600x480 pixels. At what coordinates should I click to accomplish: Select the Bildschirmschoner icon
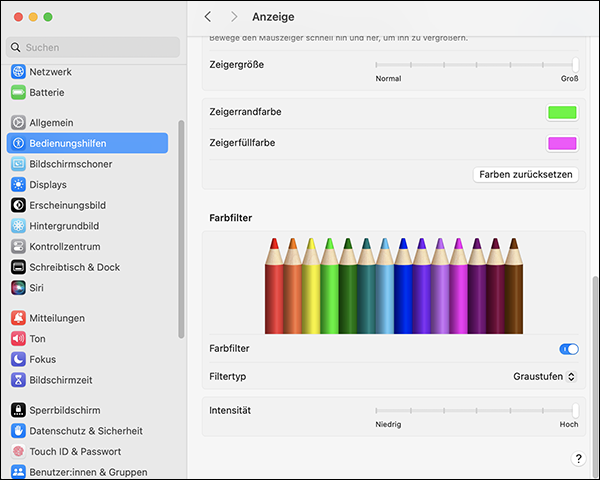[18, 164]
